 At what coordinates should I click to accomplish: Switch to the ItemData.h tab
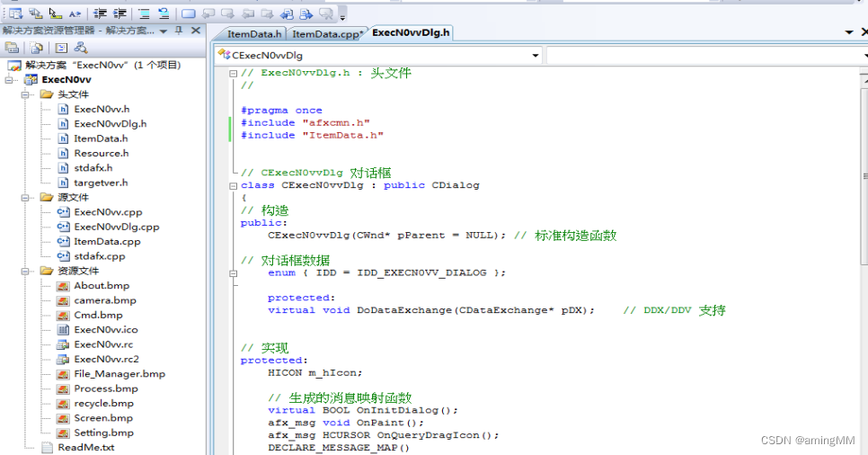[x=254, y=34]
